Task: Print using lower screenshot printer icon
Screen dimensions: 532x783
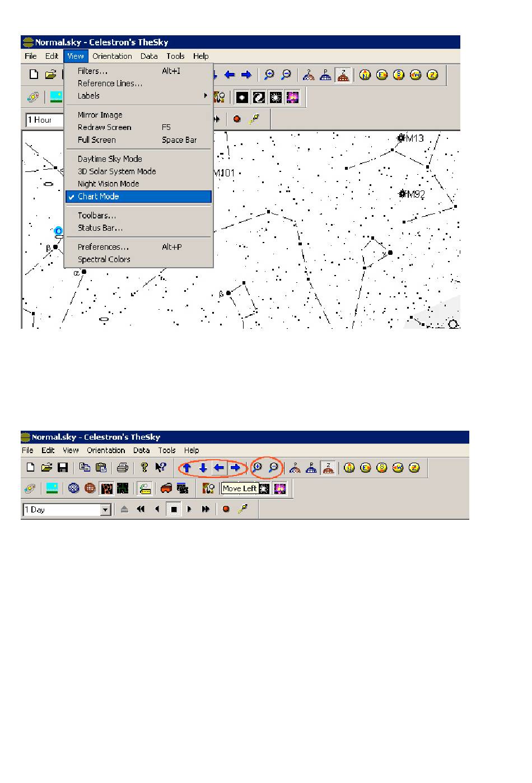Action: click(123, 468)
